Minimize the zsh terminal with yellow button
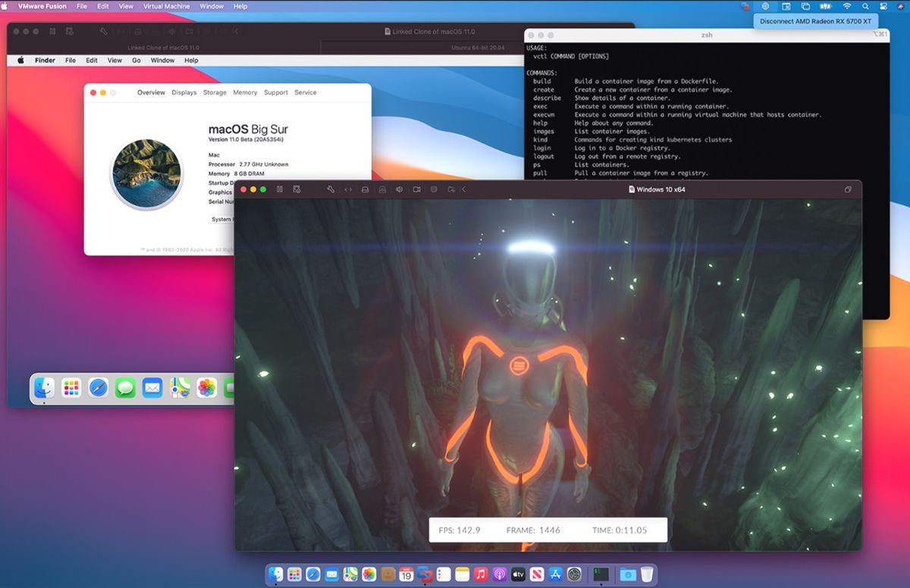Screen dimensions: 910x588 (541, 34)
